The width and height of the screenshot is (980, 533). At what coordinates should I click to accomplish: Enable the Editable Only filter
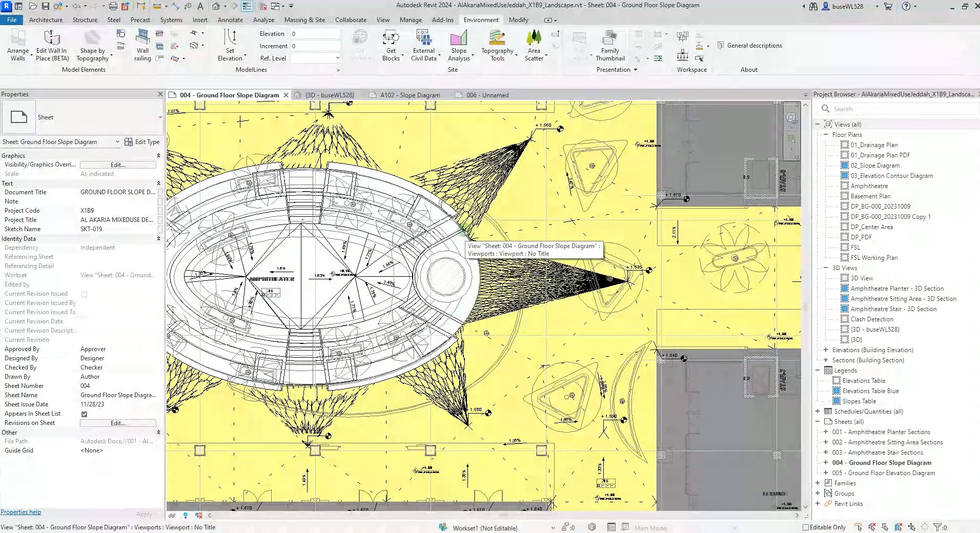807,527
